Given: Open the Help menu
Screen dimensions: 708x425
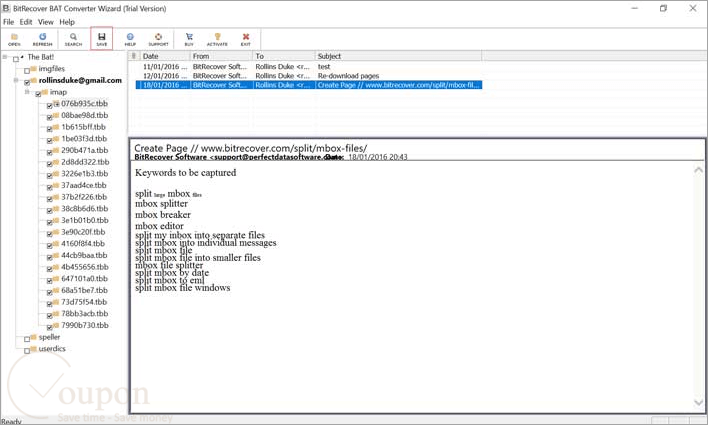Looking at the screenshot, I should [x=67, y=22].
